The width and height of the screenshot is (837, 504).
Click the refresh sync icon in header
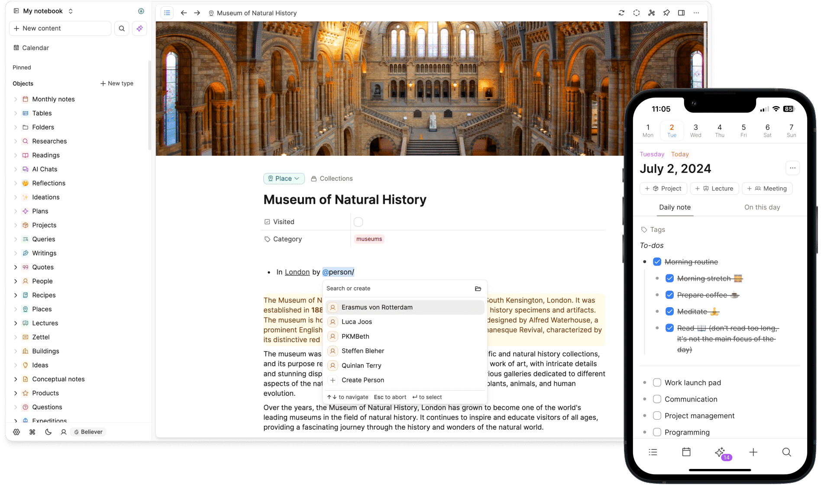click(x=621, y=13)
